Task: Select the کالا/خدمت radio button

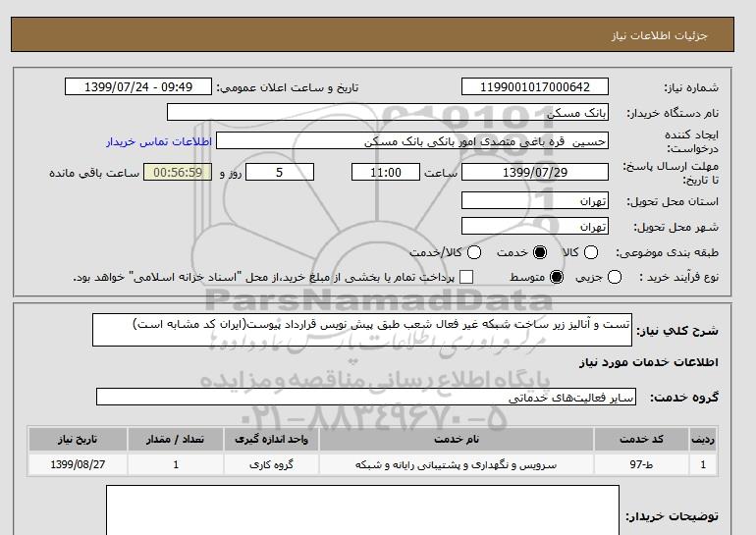Action: coord(474,252)
